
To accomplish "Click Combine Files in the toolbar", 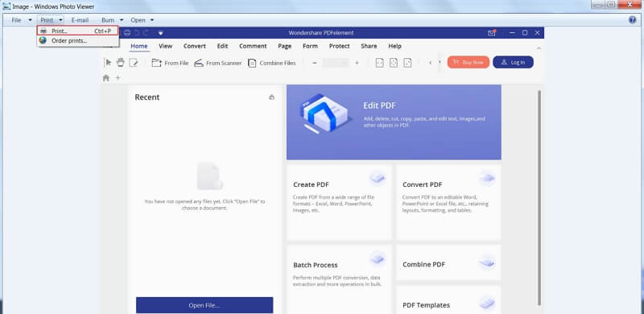I will point(272,63).
